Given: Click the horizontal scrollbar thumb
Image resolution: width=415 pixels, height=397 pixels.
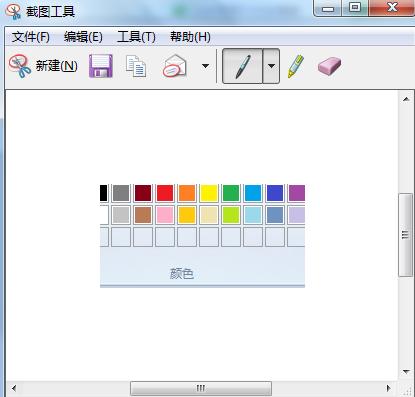Looking at the screenshot, I should tap(201, 388).
